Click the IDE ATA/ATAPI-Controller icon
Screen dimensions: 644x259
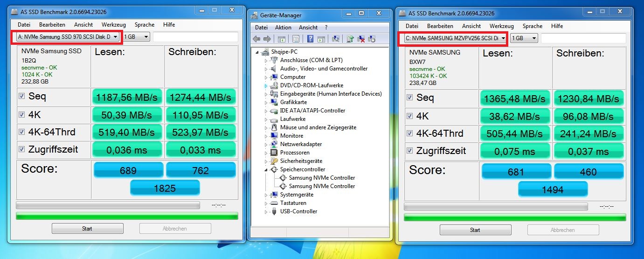274,111
